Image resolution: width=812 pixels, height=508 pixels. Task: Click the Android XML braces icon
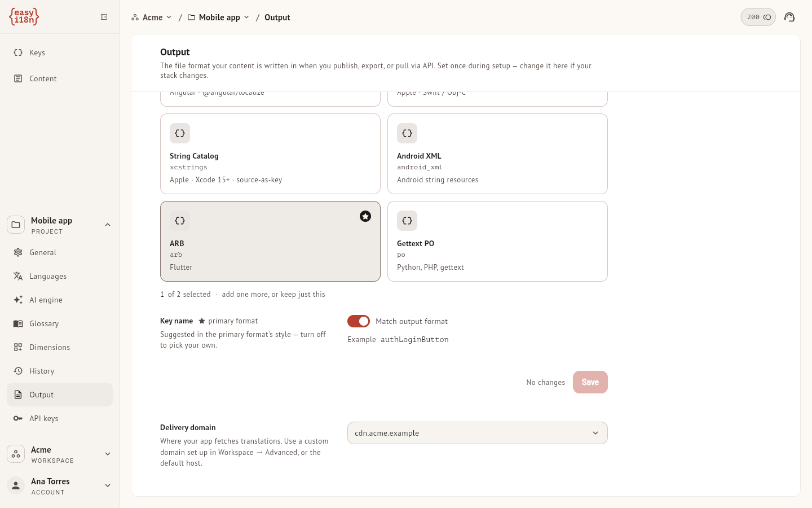point(407,133)
